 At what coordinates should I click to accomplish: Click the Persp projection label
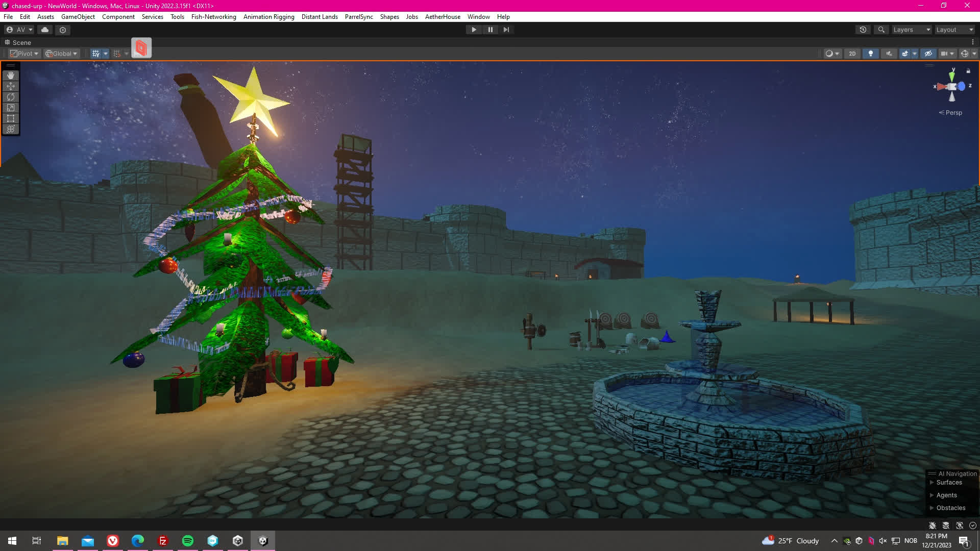click(x=953, y=113)
